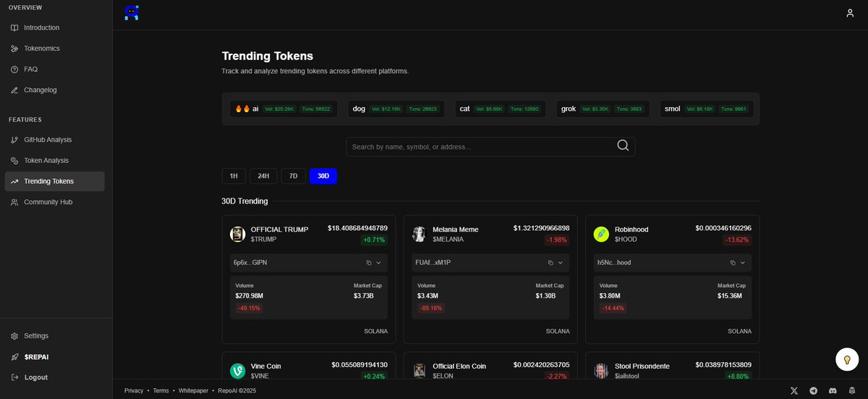Click the GitHub Analysis branch icon
Screen dimensions: 868x399
tap(15, 140)
